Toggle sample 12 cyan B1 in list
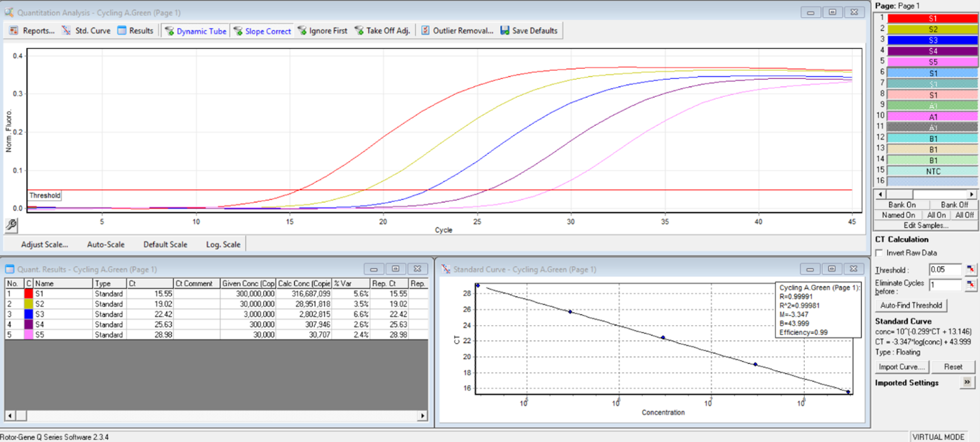This screenshot has width=980, height=442. 932,139
